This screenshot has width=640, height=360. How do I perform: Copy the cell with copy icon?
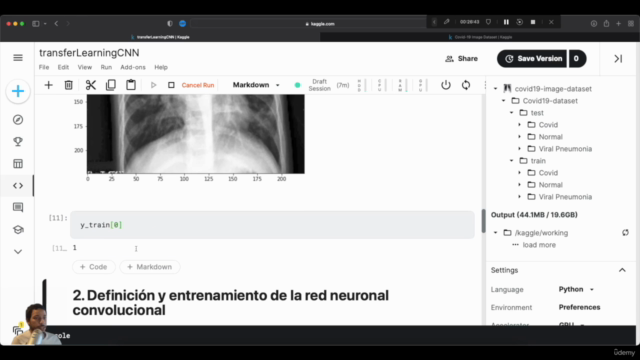[x=111, y=85]
